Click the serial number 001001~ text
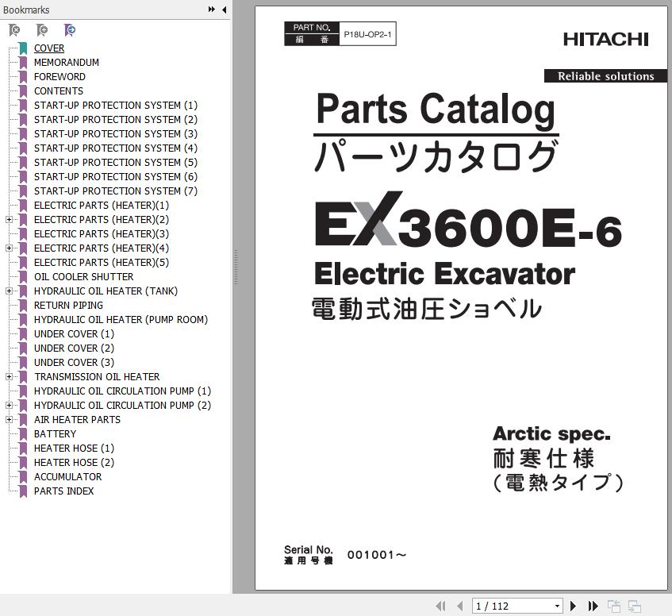 pos(377,555)
